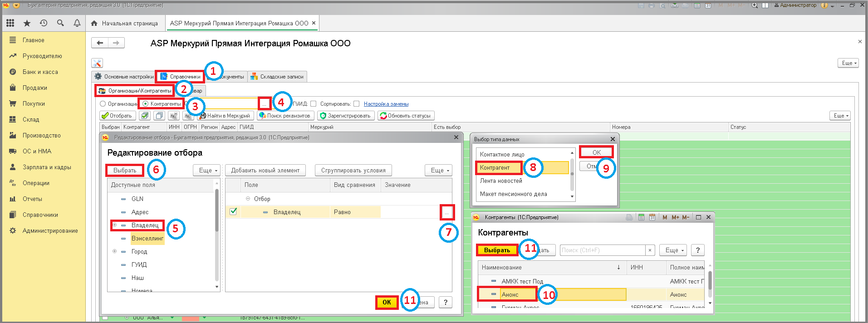Open Настройка замены link
This screenshot has width=868, height=323.
click(x=386, y=104)
